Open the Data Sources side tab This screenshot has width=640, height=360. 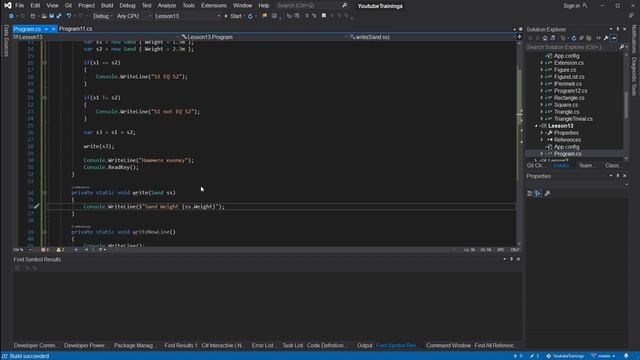(x=6, y=40)
